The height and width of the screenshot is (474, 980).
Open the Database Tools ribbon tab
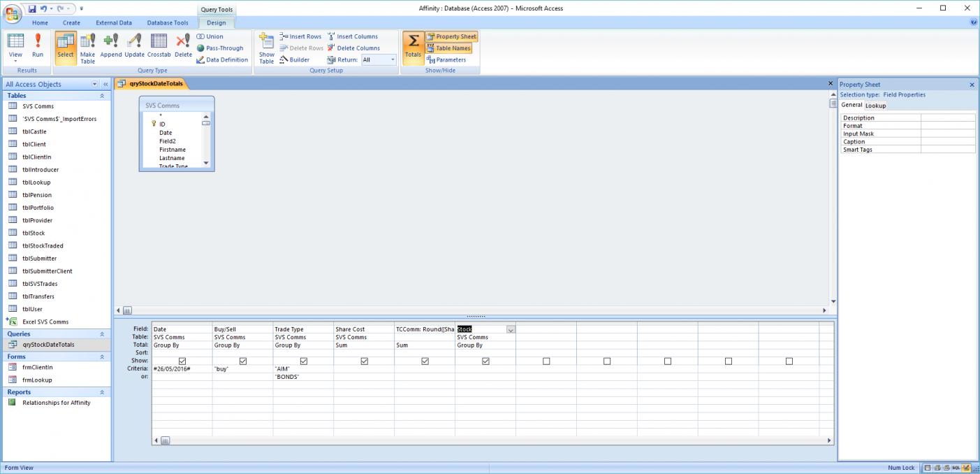coord(168,22)
